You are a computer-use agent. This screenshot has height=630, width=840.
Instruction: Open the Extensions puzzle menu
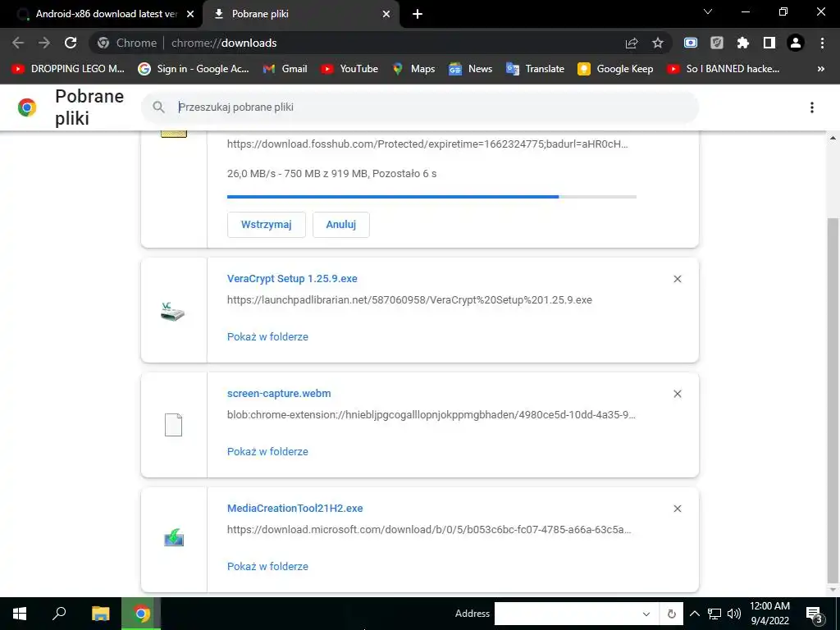pyautogui.click(x=743, y=43)
